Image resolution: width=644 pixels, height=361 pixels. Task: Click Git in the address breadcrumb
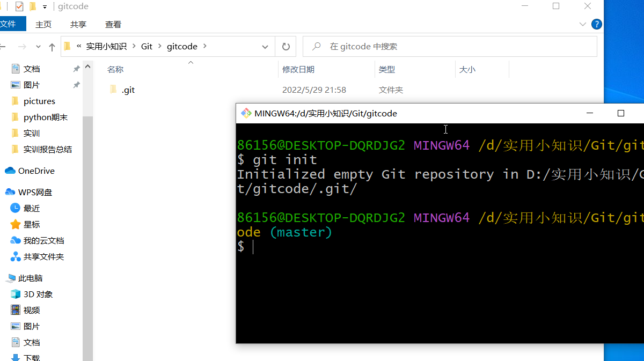tap(147, 47)
